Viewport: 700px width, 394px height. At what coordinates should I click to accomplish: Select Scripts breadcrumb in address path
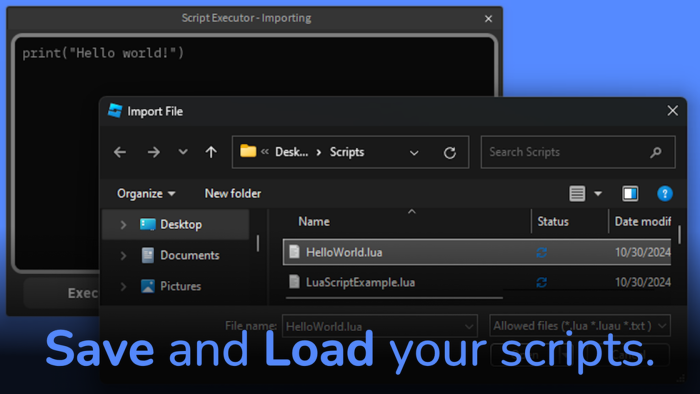[347, 152]
